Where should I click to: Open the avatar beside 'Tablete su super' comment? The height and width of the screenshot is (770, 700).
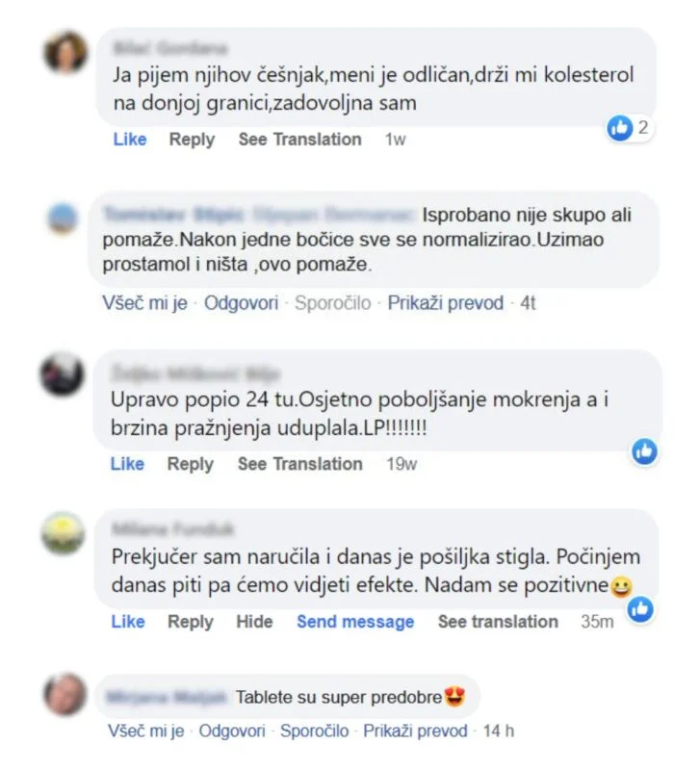pyautogui.click(x=65, y=695)
